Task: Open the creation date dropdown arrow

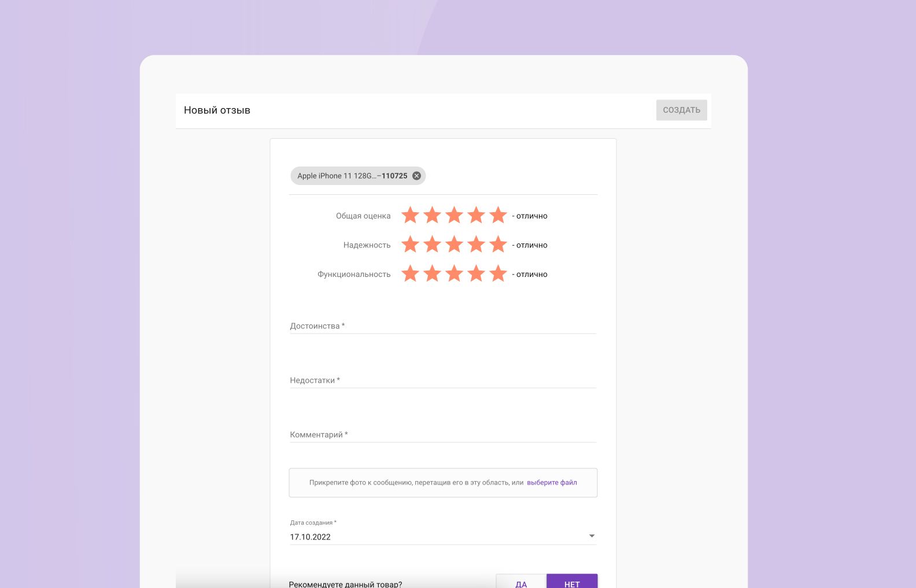Action: click(592, 536)
